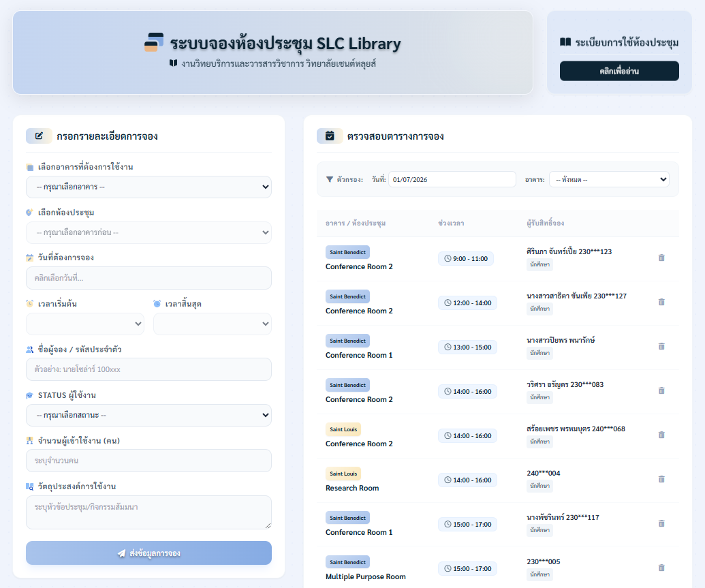The image size is (705, 588).
Task: Expand the user STATUS dropdown
Action: coord(148,415)
